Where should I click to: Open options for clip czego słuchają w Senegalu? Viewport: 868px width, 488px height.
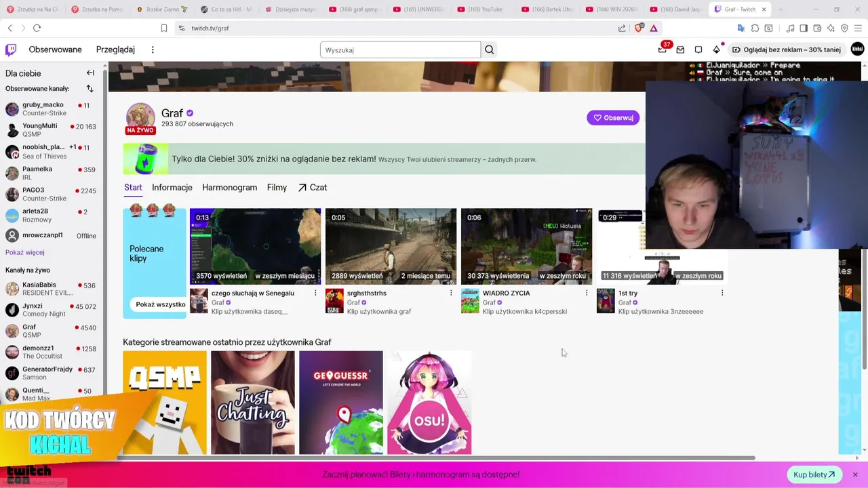point(315,293)
